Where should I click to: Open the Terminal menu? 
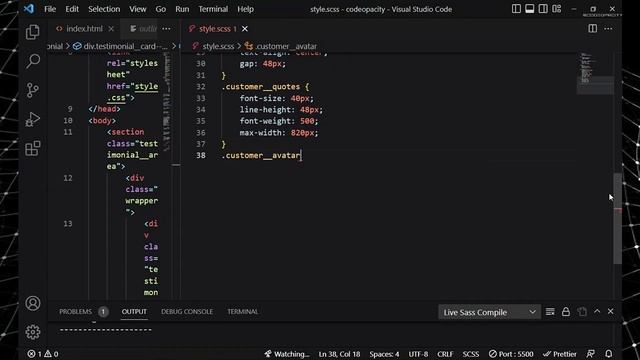[x=213, y=9]
